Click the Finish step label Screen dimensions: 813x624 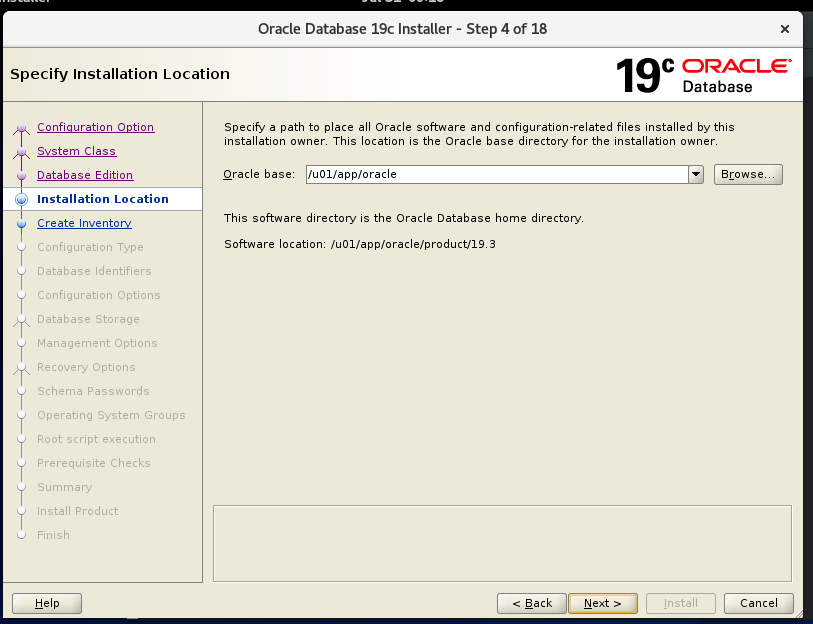[x=53, y=535]
